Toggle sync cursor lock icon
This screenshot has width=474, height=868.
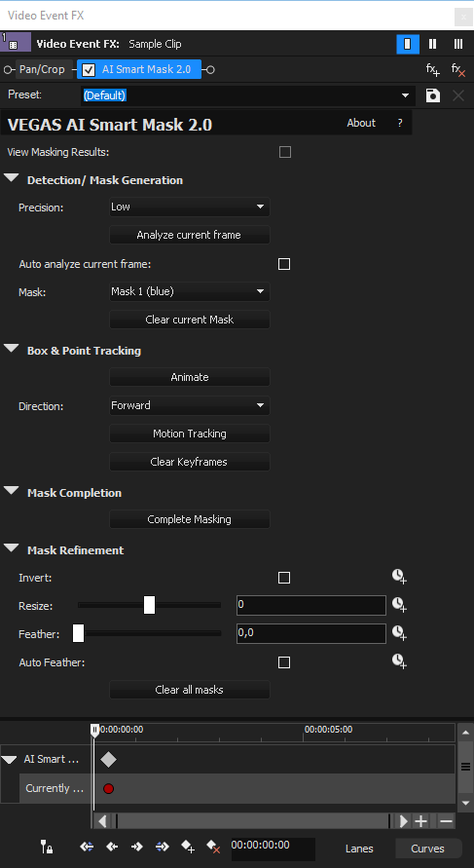click(x=47, y=846)
